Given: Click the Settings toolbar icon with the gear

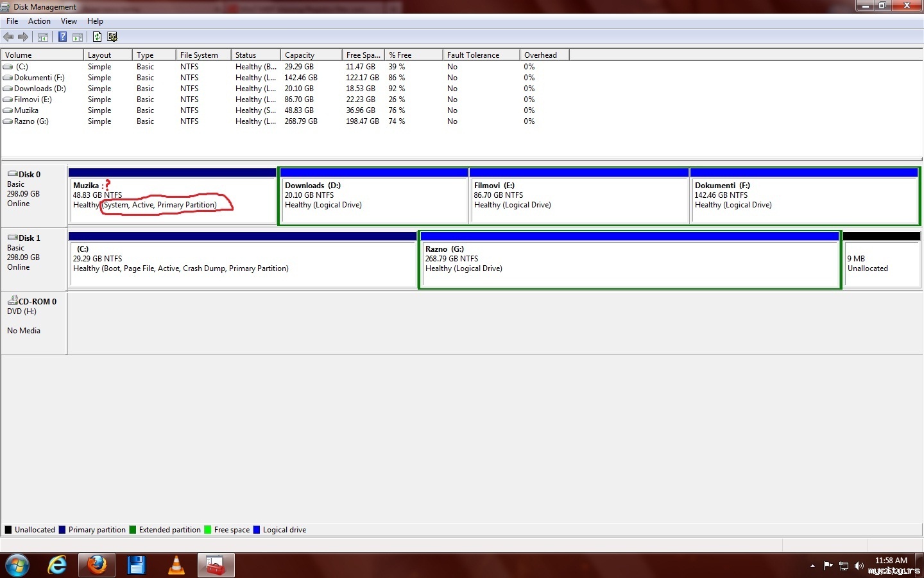Looking at the screenshot, I should tap(112, 37).
